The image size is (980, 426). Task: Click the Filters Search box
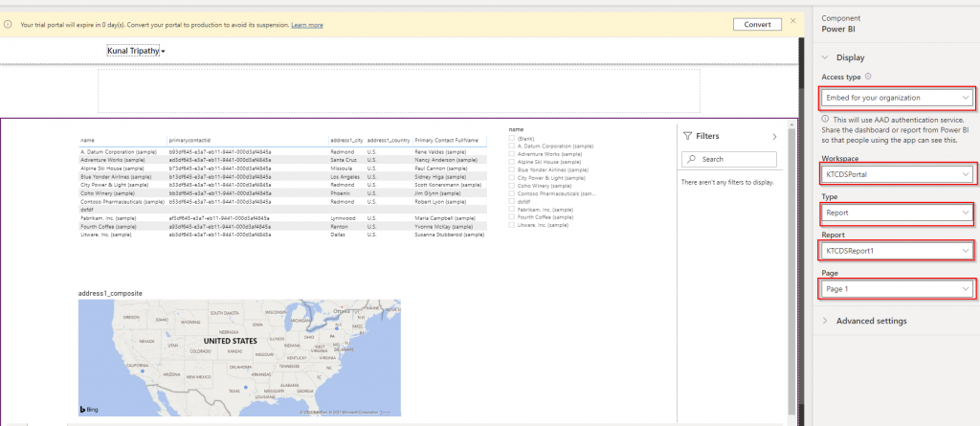(x=728, y=160)
